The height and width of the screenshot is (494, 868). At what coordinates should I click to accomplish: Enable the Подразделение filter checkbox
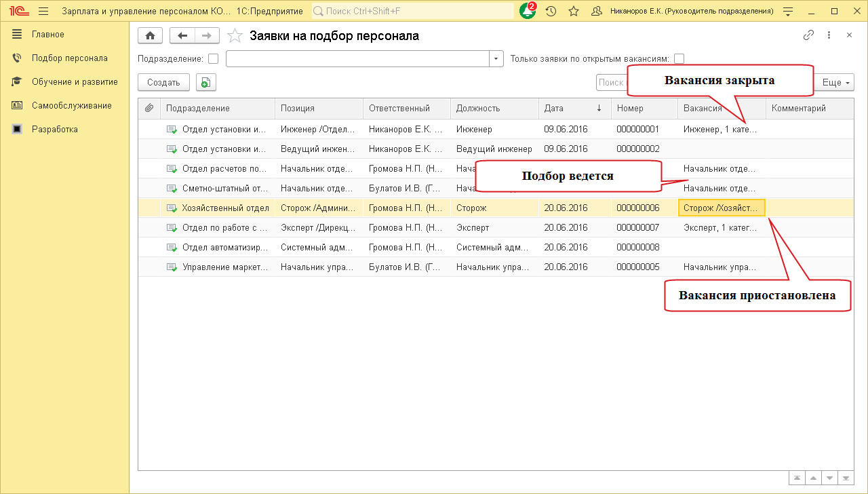point(214,59)
